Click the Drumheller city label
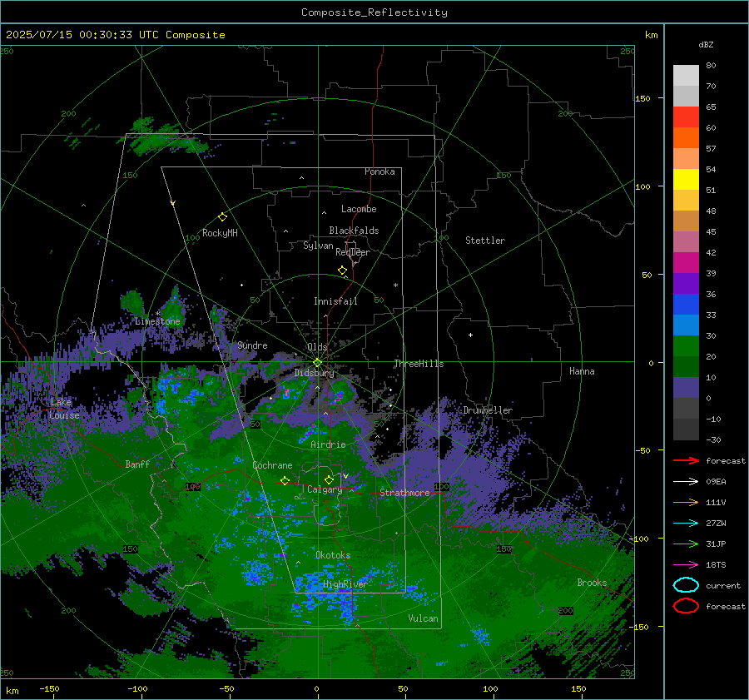This screenshot has height=700, width=749. pos(488,410)
